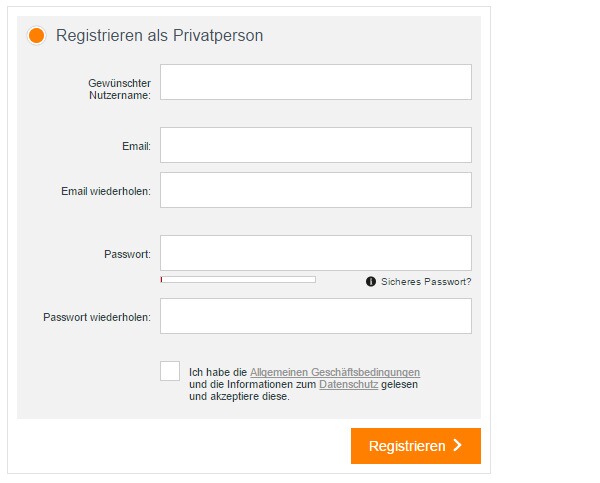Click the "Sicheres Passwort?" help text

pos(426,282)
